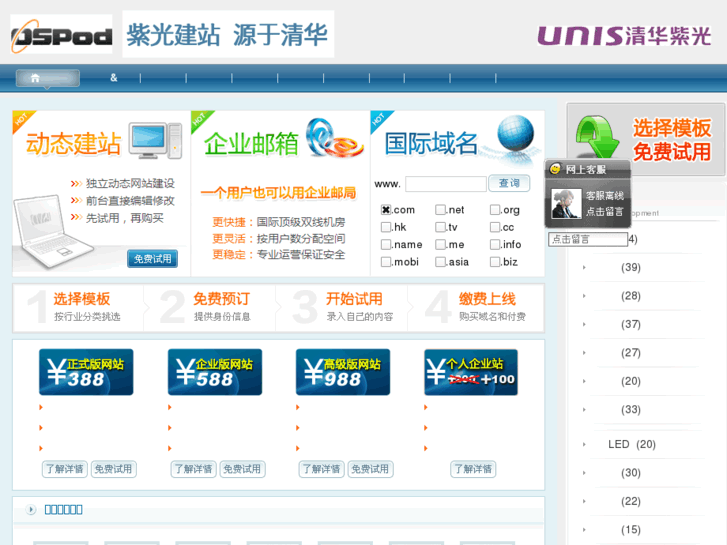The height and width of the screenshot is (545, 727).
Task: Click the globe icon beside 国际域名
Action: tap(516, 133)
